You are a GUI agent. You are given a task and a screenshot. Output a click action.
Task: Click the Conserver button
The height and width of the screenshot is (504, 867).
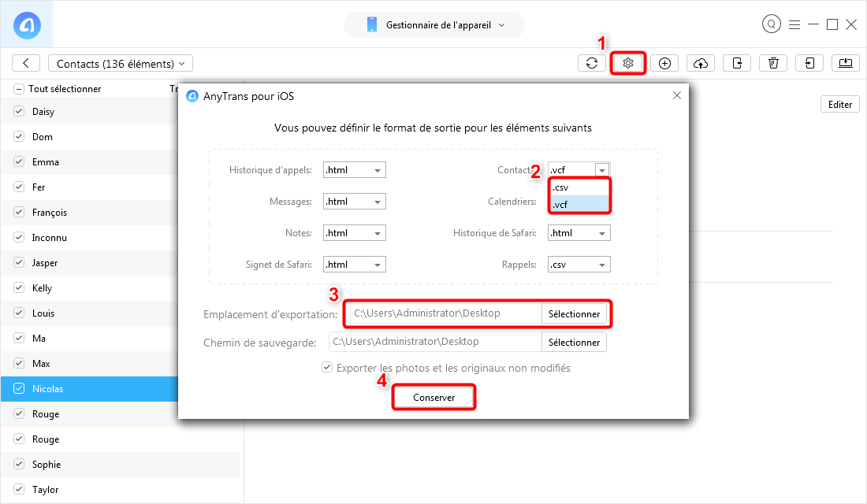434,398
